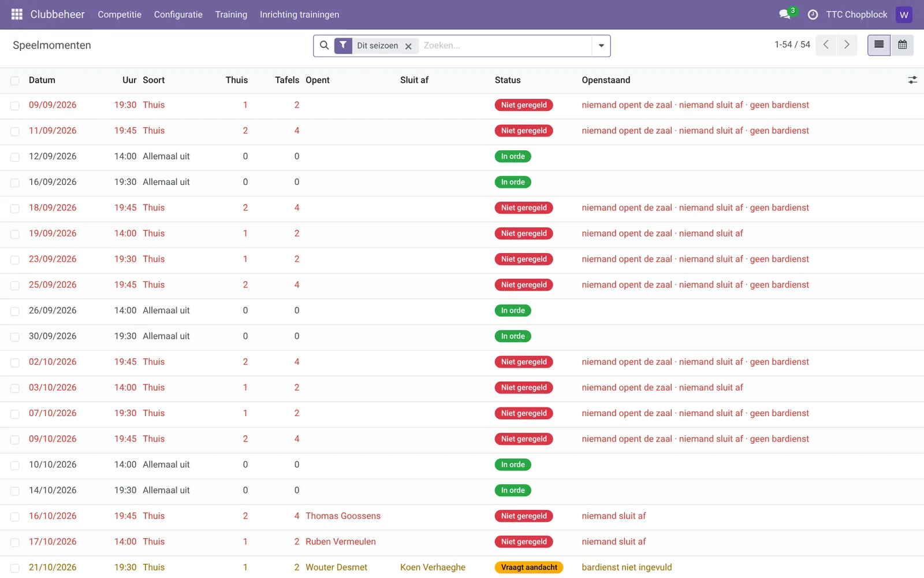
Task: Switch to list view
Action: coord(879,45)
